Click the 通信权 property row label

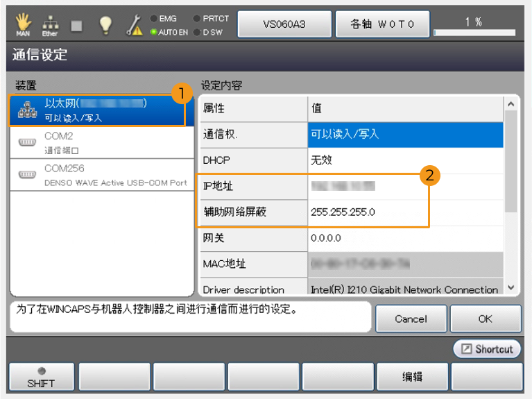tap(254, 135)
